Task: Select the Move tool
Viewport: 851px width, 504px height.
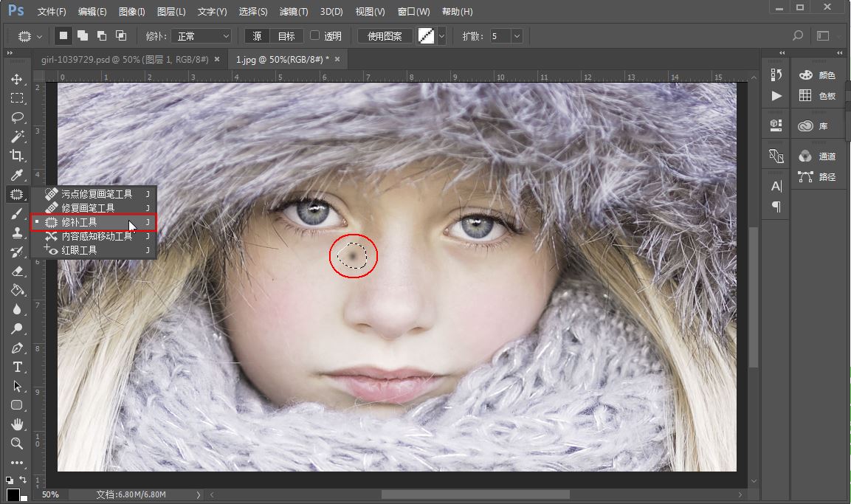Action: (16, 79)
